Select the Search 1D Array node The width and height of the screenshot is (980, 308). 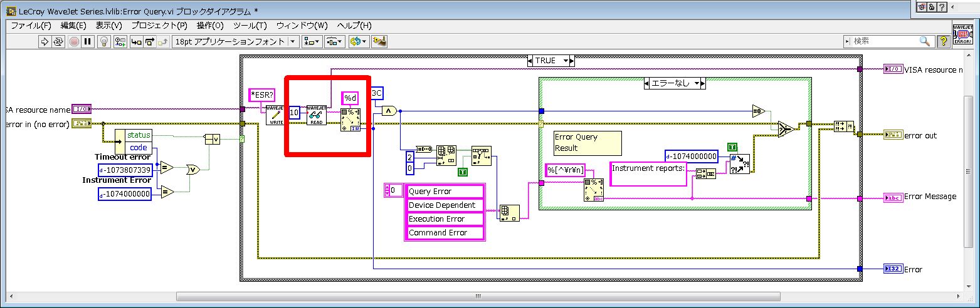tap(481, 155)
